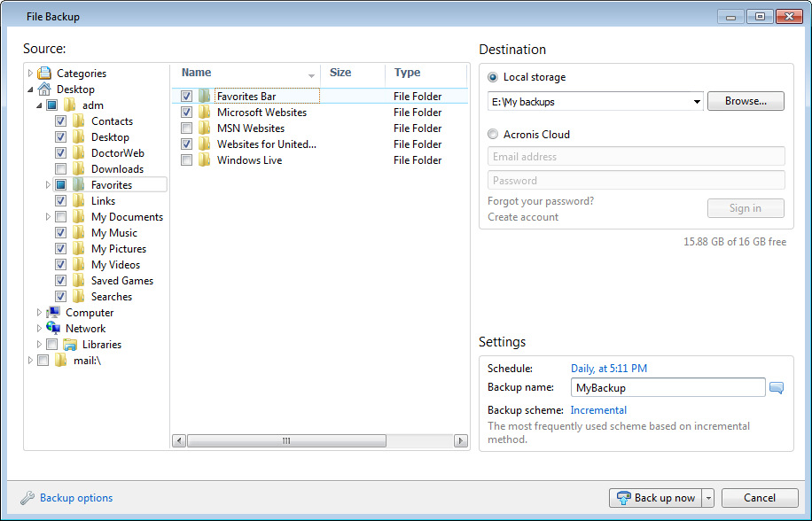
Task: Click the horizontal scrollbar's right arrow
Action: (459, 440)
